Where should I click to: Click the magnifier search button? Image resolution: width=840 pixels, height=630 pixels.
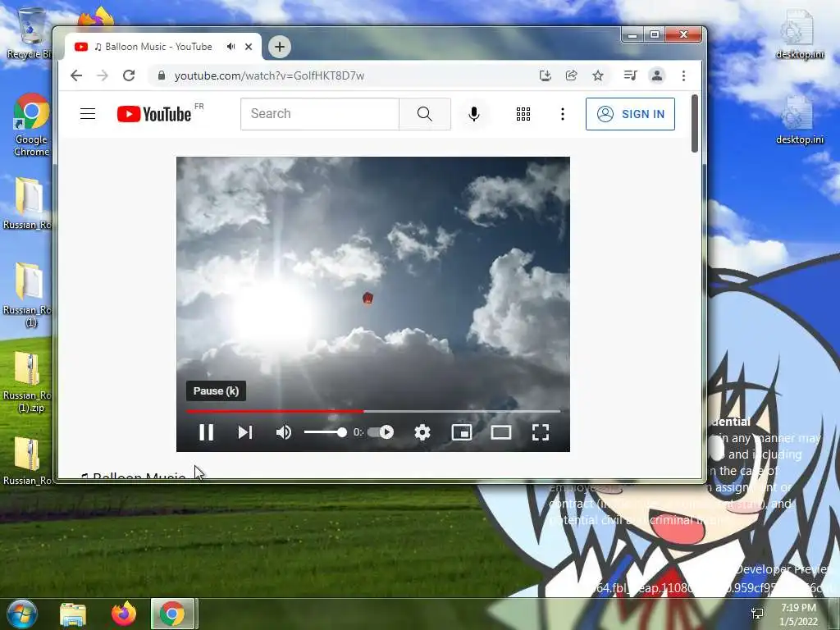pyautogui.click(x=425, y=113)
